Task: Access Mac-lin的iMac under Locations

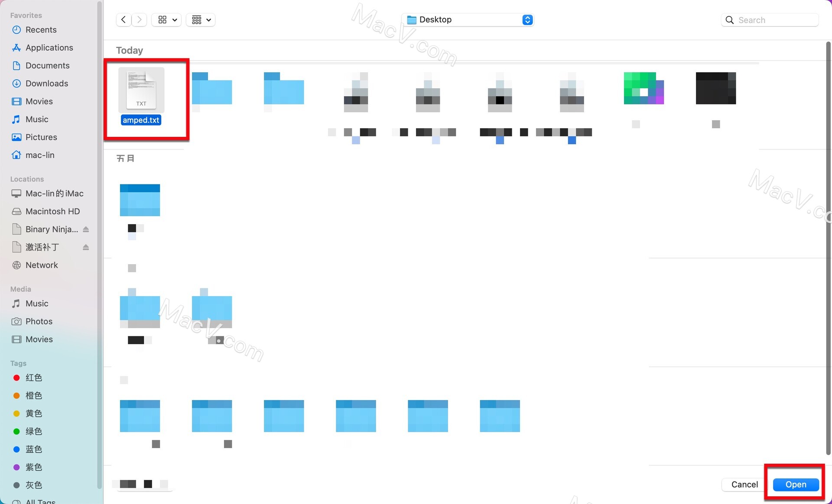Action: tap(55, 194)
